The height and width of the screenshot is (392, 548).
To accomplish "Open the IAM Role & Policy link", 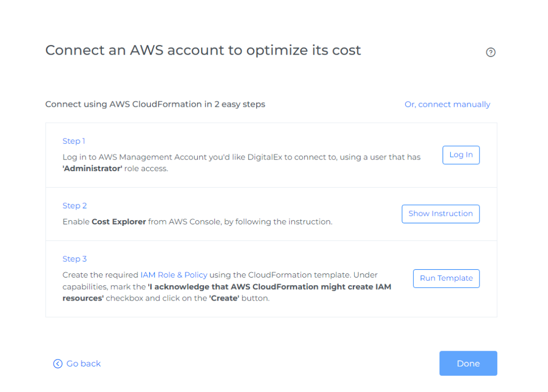I will (x=174, y=275).
